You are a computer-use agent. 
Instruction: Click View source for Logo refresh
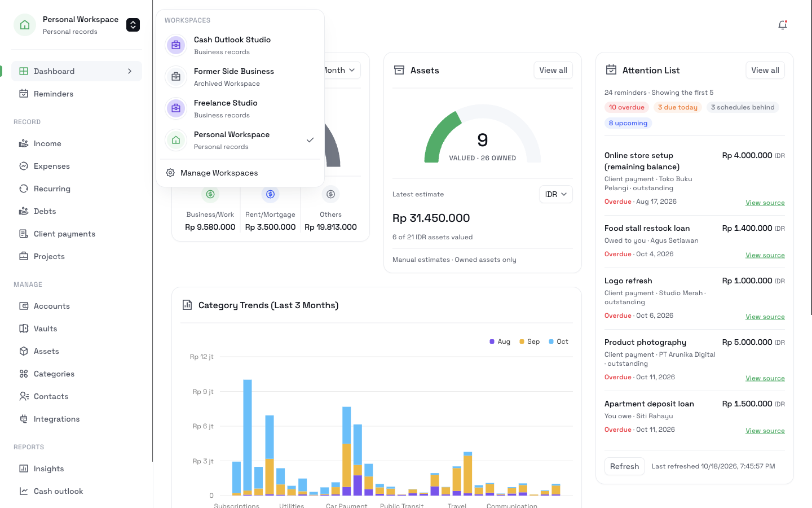point(765,317)
